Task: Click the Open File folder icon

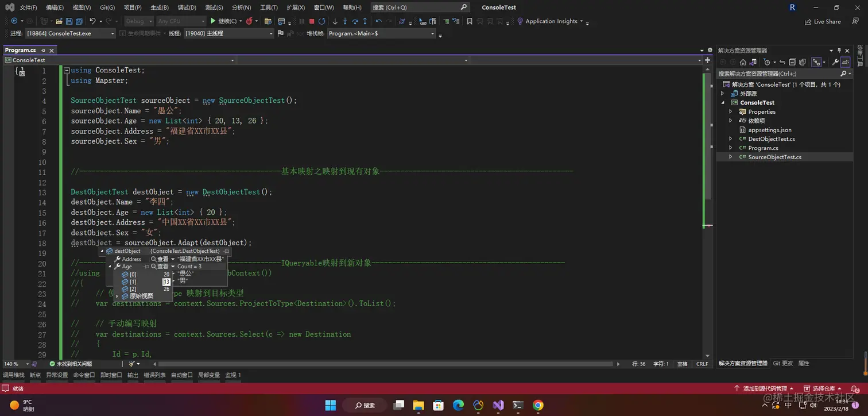Action: (59, 21)
